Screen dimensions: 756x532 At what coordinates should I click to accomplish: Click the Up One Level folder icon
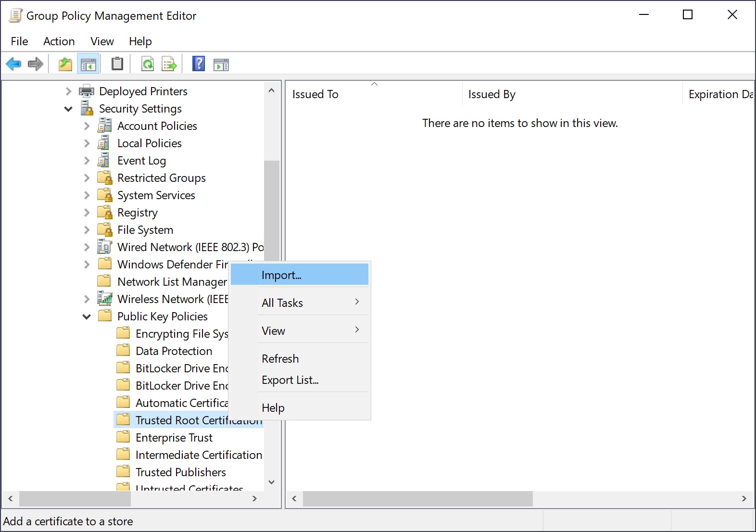click(65, 63)
